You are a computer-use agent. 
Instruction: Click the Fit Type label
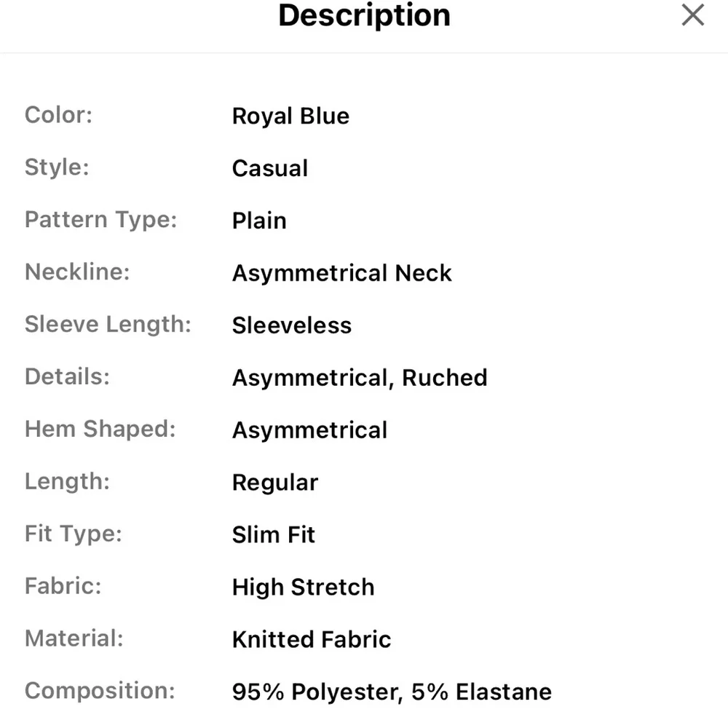pos(74,534)
